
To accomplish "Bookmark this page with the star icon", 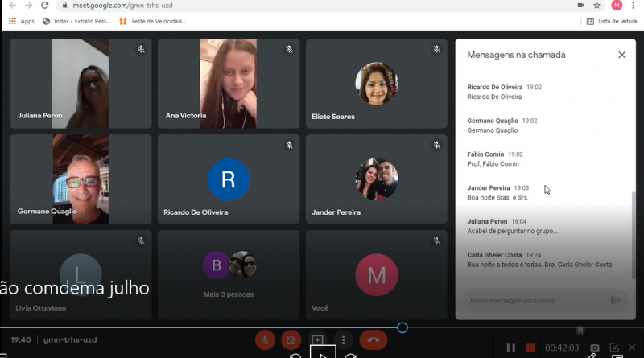I will coord(597,5).
